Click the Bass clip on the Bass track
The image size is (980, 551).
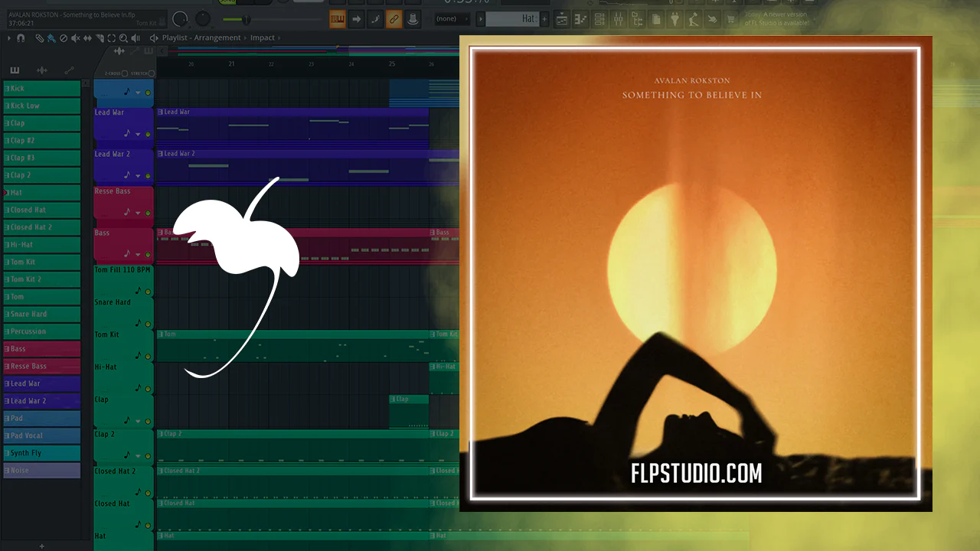click(292, 246)
